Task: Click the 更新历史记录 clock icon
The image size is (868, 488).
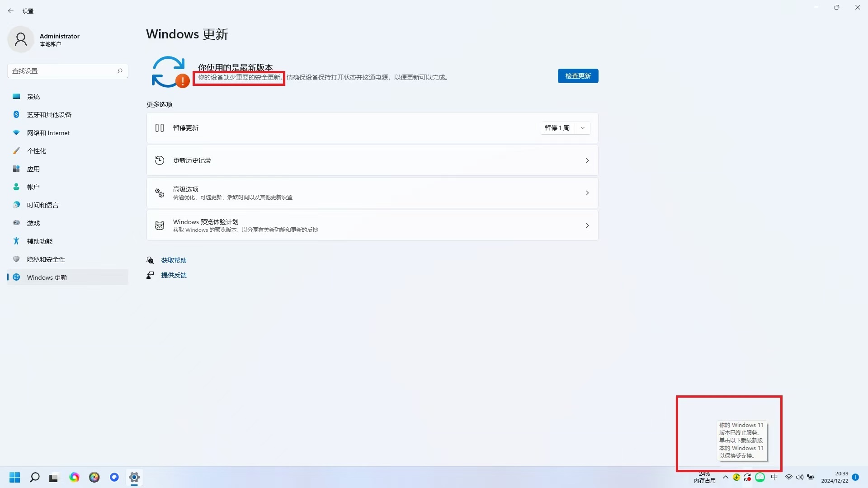Action: tap(159, 160)
